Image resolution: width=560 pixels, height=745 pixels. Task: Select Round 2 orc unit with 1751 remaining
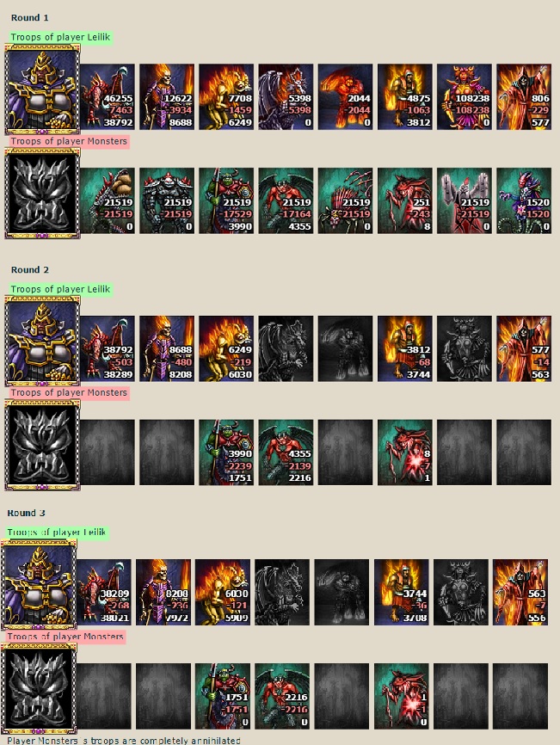(226, 453)
